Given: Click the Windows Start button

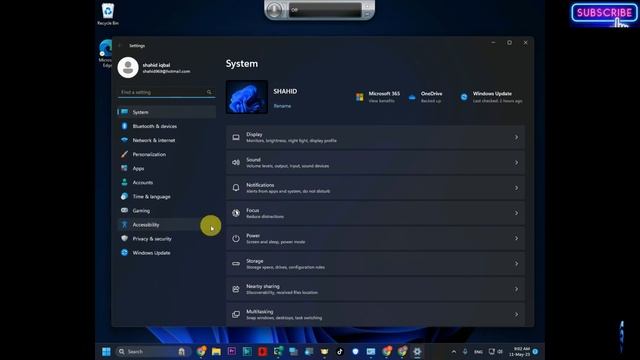Looking at the screenshot, I should [106, 351].
